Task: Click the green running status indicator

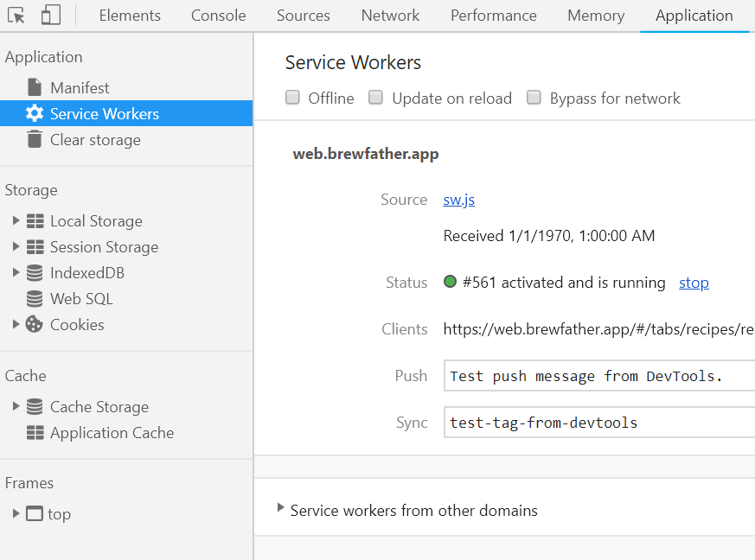Action: click(x=450, y=282)
